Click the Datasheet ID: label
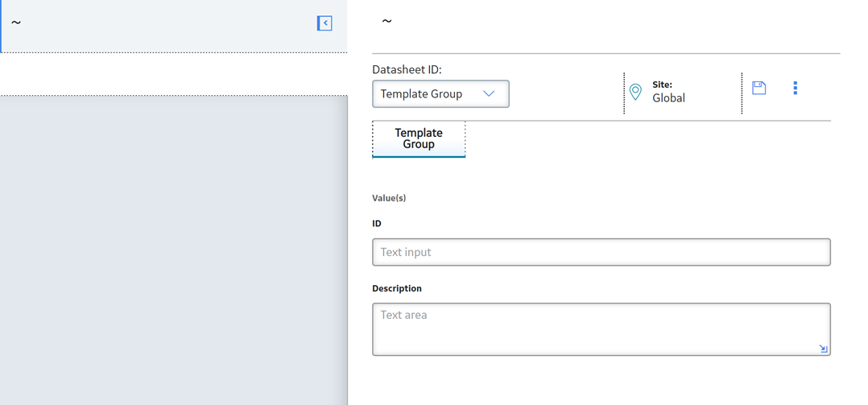Image resolution: width=868 pixels, height=405 pixels. click(x=407, y=70)
